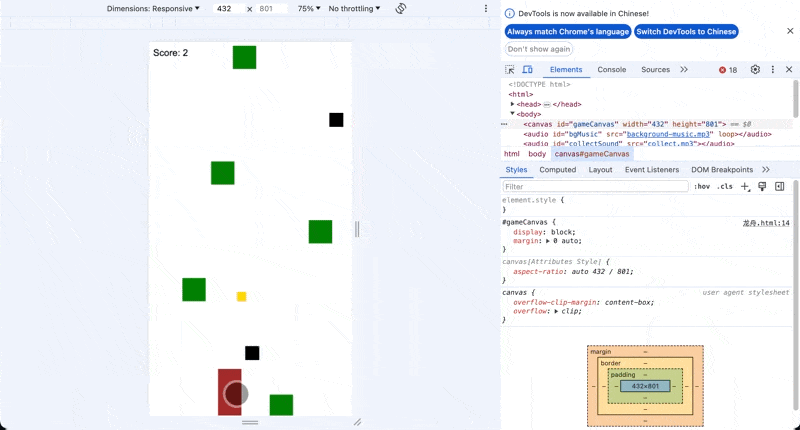Toggle the device toolbar icon
The image size is (800, 430).
pos(528,70)
